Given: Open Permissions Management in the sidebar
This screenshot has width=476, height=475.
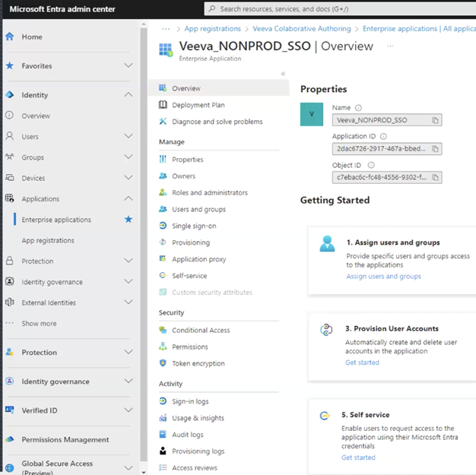Looking at the screenshot, I should point(65,439).
